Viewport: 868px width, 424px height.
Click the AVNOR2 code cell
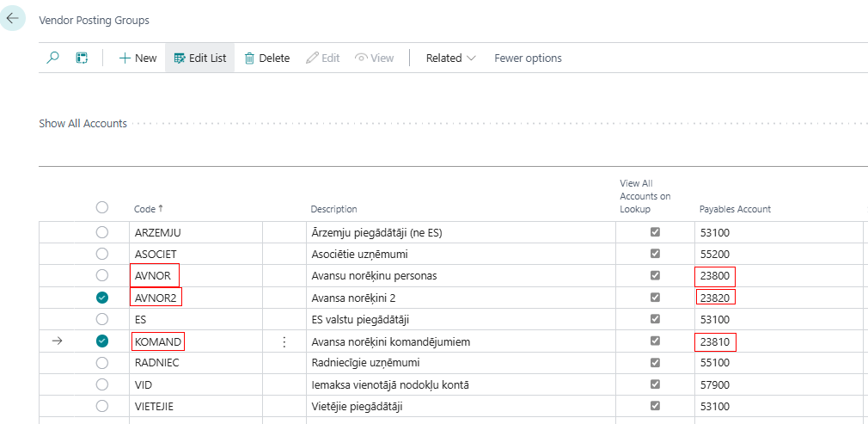[195, 298]
